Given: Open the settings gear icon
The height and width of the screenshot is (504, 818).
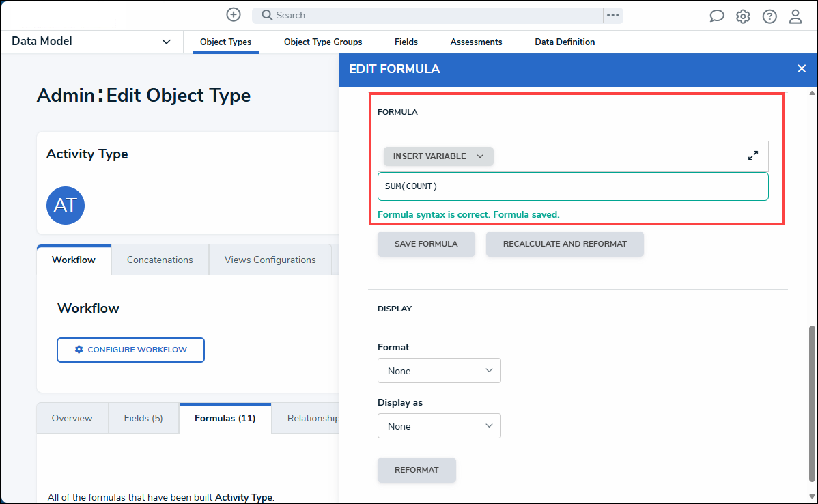Looking at the screenshot, I should (x=743, y=16).
